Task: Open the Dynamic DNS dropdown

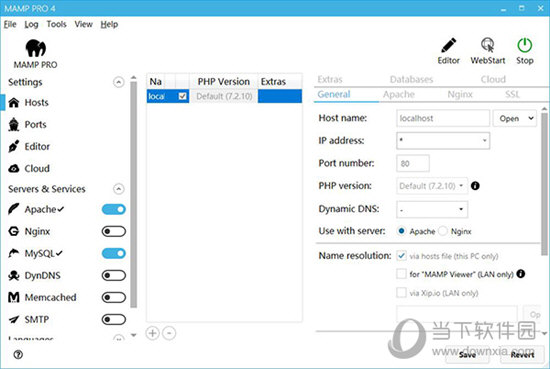Action: pos(432,209)
